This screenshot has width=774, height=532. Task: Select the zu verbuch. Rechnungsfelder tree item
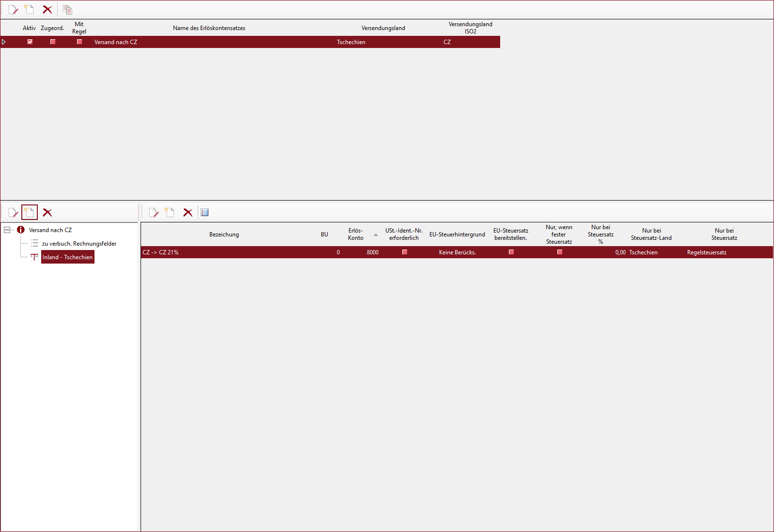[79, 244]
